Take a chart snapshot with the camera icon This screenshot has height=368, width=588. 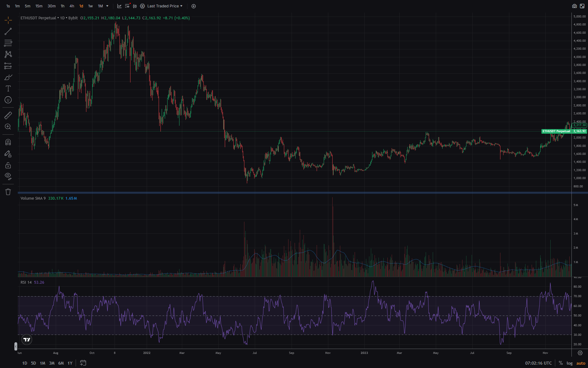[574, 6]
